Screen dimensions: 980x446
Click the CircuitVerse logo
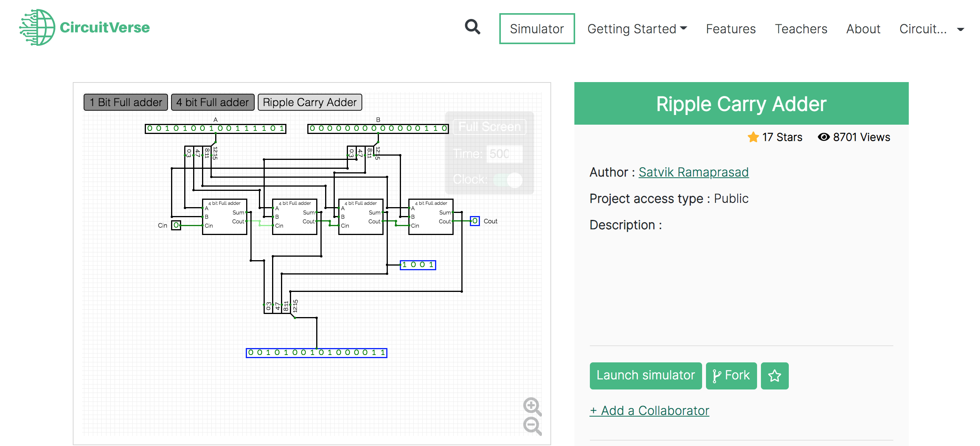[x=84, y=27]
